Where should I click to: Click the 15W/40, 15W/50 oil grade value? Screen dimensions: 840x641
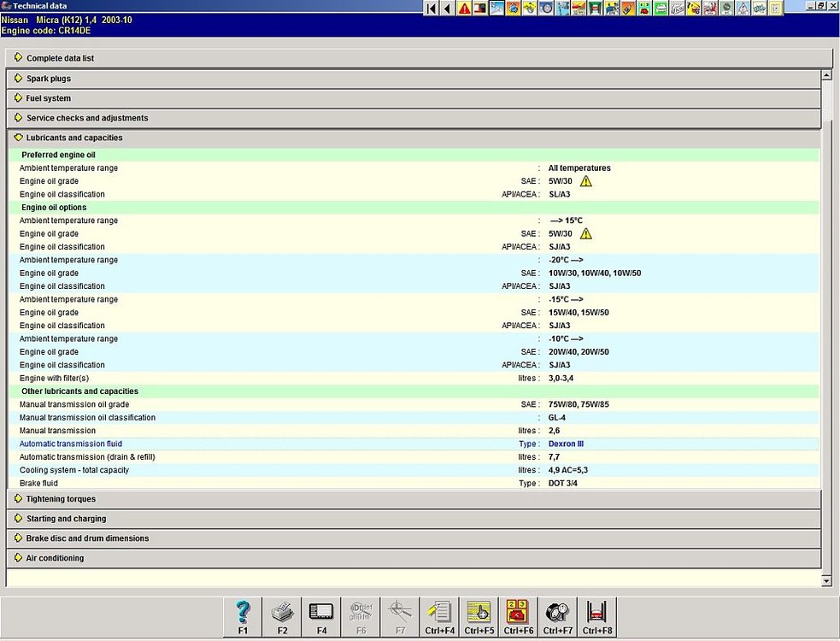coord(579,313)
